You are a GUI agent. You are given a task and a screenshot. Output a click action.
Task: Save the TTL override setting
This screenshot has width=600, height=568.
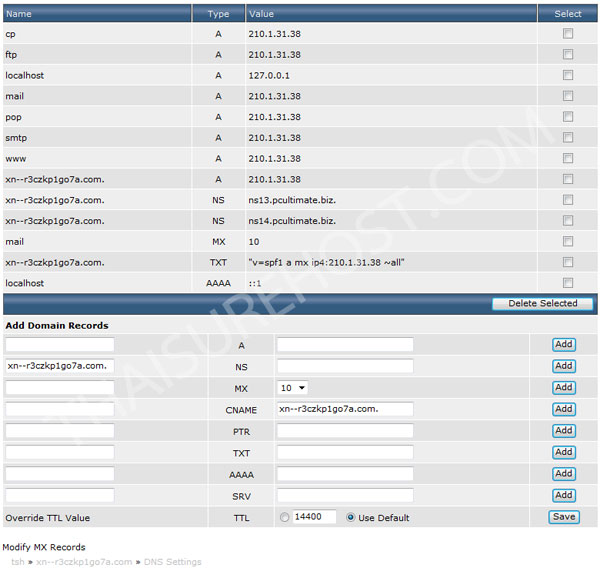coord(564,517)
